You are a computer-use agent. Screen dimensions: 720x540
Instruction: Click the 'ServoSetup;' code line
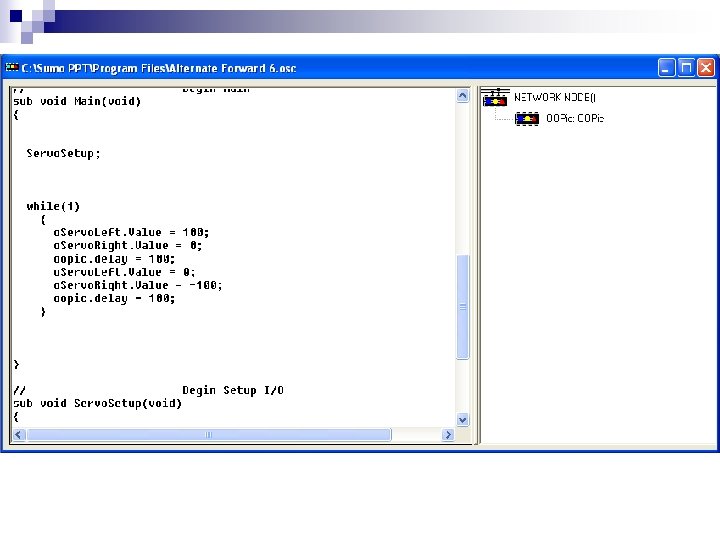63,153
